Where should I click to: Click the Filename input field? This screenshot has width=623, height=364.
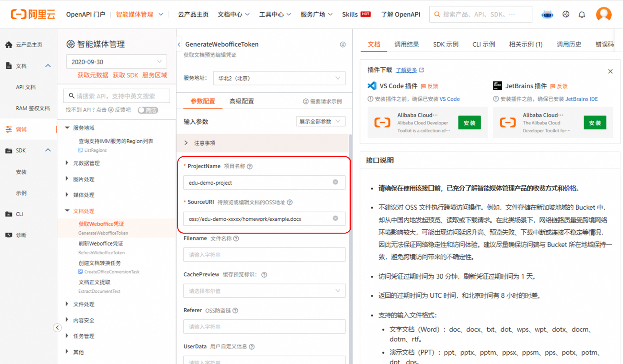click(264, 255)
